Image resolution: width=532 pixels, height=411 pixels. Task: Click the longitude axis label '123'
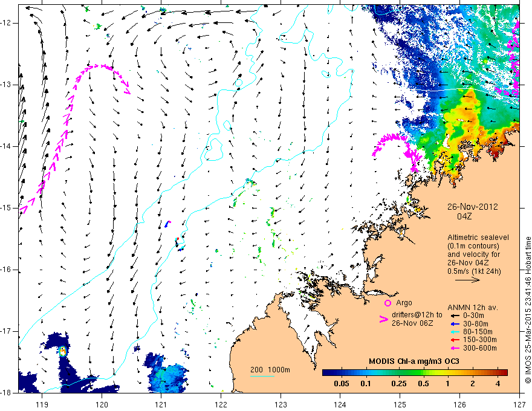coord(281,404)
